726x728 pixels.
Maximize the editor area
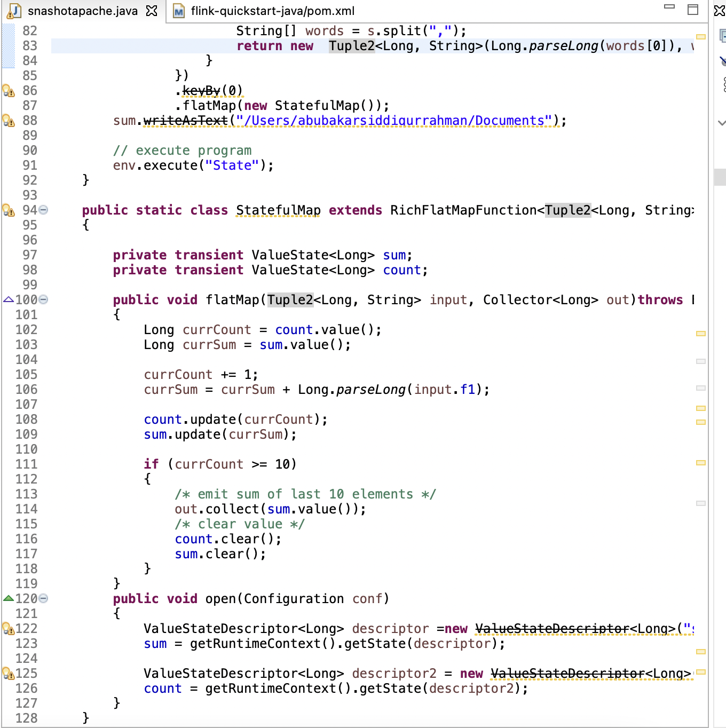click(x=693, y=10)
